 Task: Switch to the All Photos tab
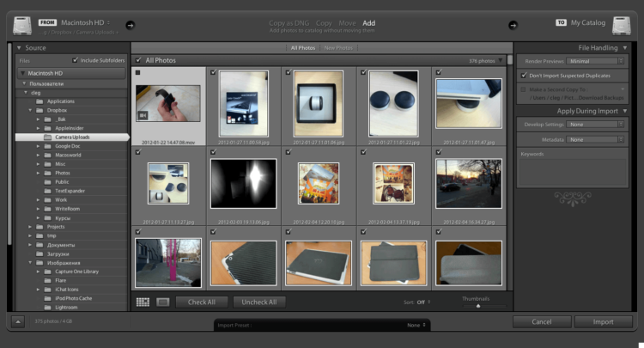pyautogui.click(x=303, y=48)
